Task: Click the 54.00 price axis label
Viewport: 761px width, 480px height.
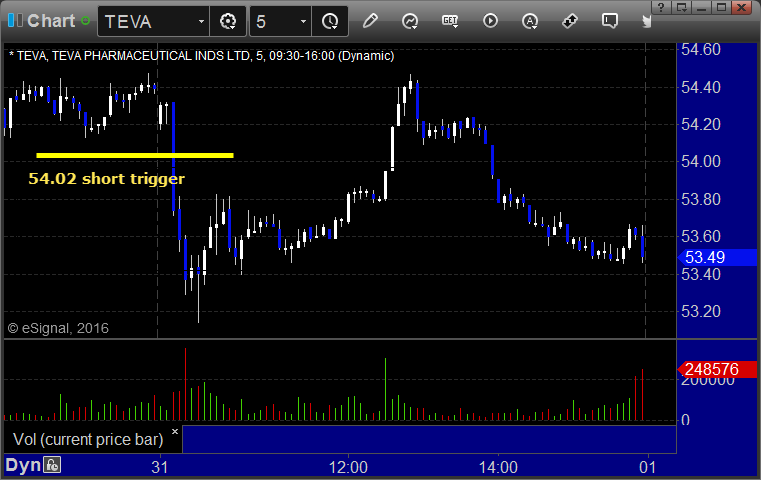Action: point(701,162)
